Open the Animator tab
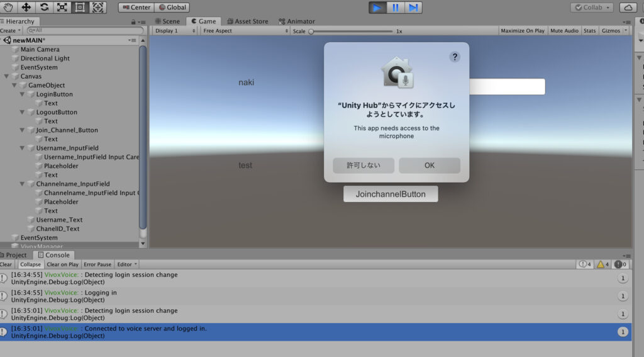This screenshot has width=644, height=357. pyautogui.click(x=297, y=21)
